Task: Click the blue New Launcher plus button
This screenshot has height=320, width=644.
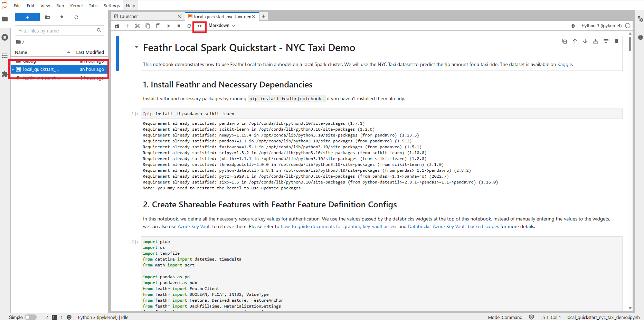Action: (27, 17)
